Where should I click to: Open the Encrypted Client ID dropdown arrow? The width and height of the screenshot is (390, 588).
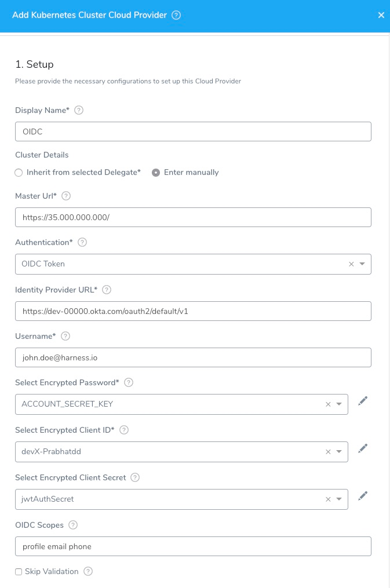pos(339,451)
